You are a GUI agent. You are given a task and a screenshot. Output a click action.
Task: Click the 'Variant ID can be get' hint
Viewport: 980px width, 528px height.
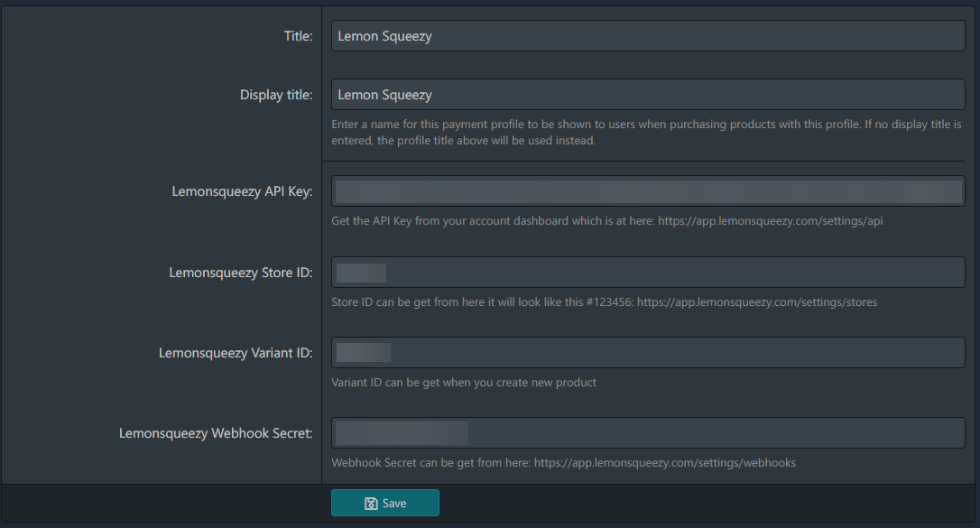click(x=464, y=383)
